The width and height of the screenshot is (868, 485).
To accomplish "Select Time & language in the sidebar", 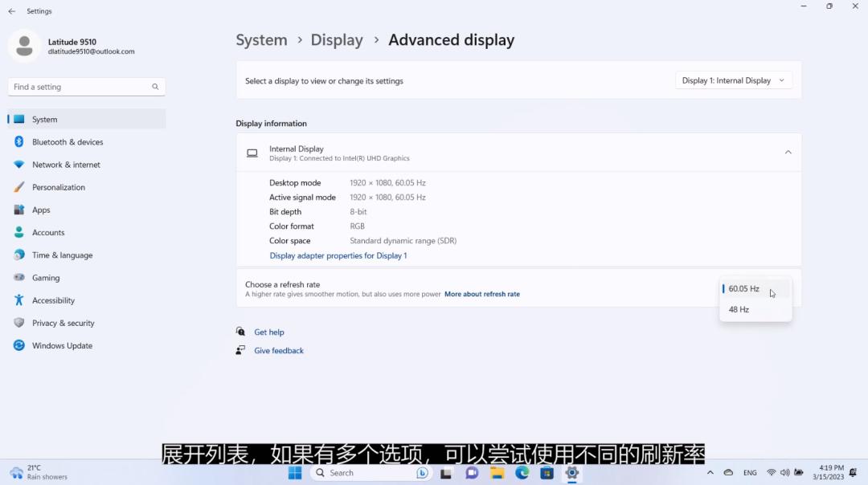I will 62,255.
